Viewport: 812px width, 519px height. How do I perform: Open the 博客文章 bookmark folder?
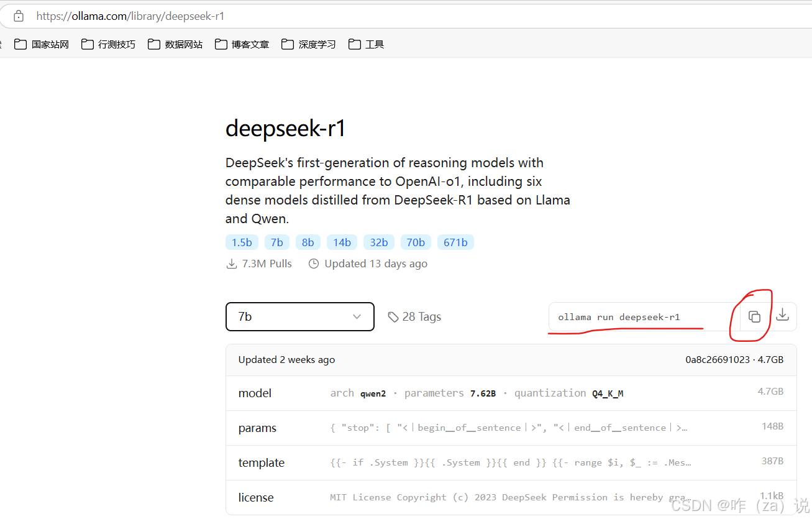(x=242, y=44)
